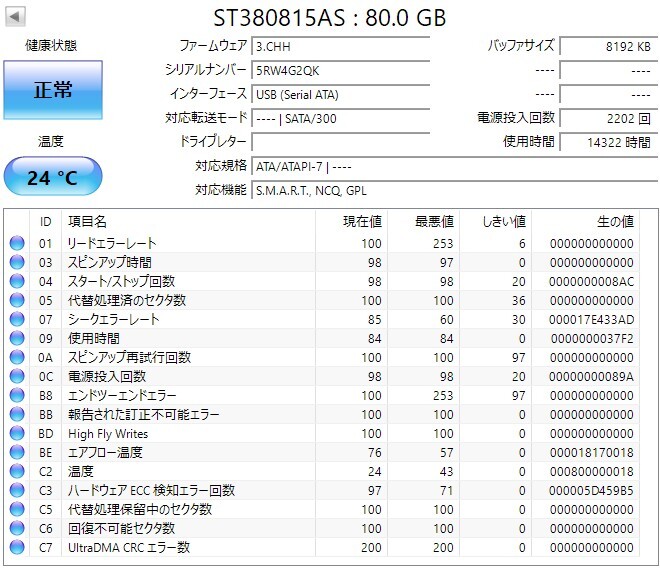The height and width of the screenshot is (568, 660).
Task: Click the interface field USB (Serial ATA)
Action: 341,94
